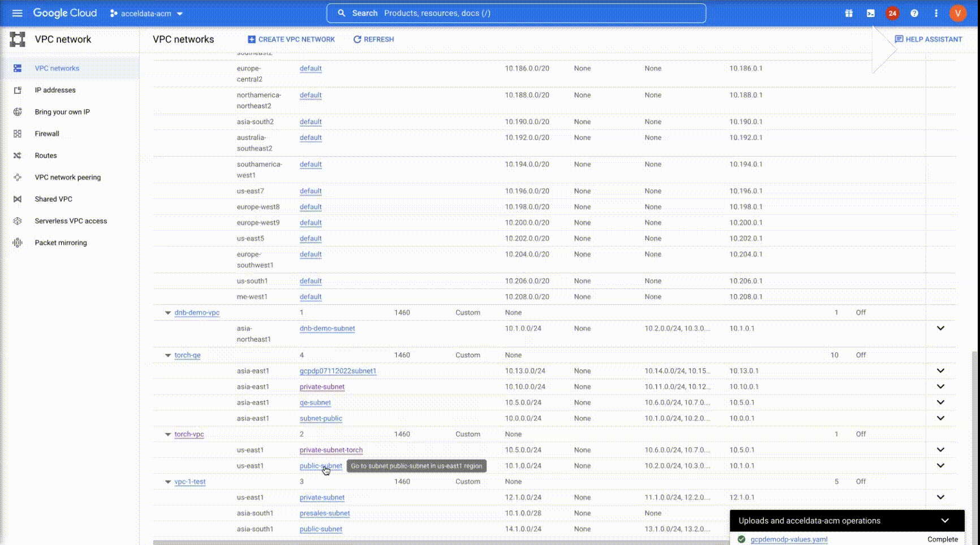The height and width of the screenshot is (545, 980).
Task: Expand details chevron for gcpdp07112022subnet1 row
Action: tap(940, 371)
